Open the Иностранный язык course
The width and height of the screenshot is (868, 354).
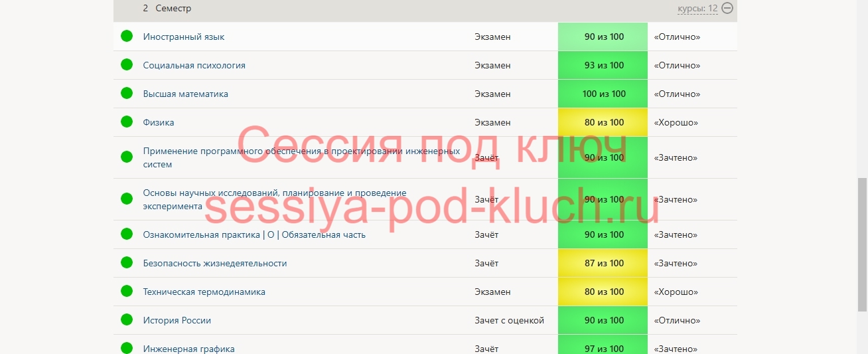coord(184,37)
